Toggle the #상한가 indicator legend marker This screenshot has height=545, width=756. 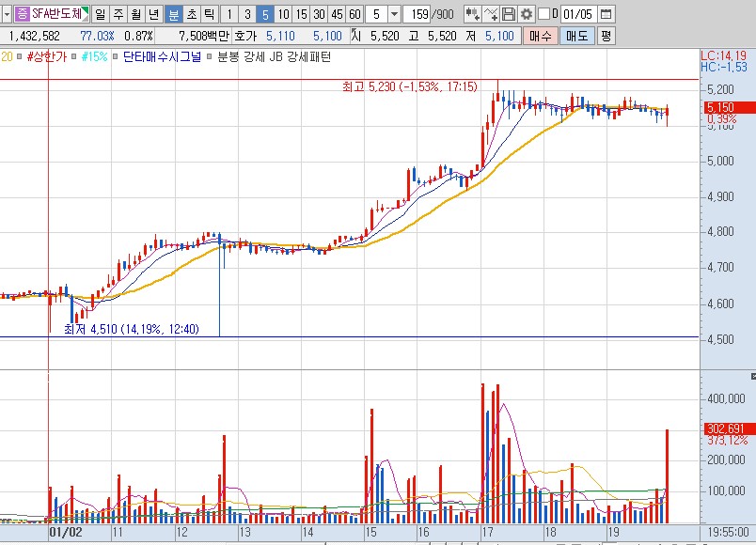[x=20, y=57]
